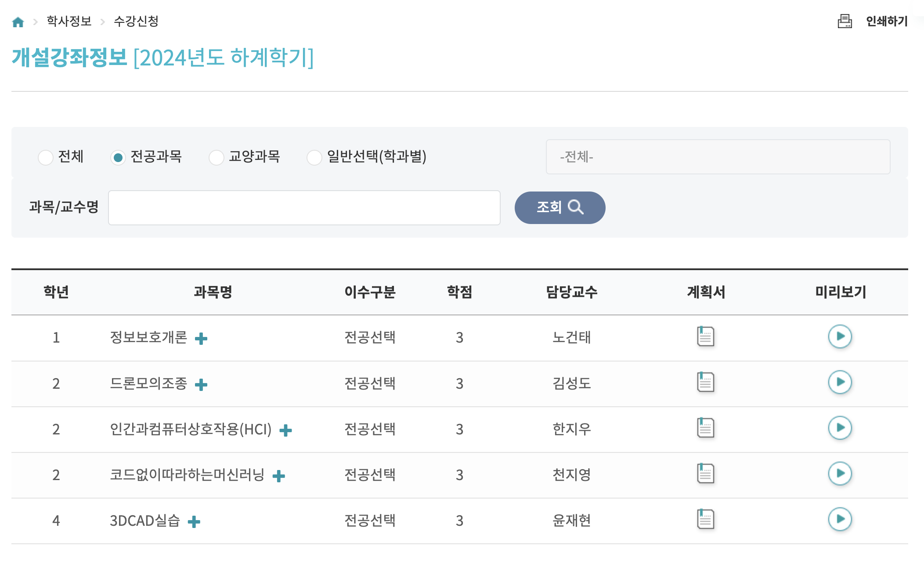Open the -전체- department dropdown
Viewport: 924px width, 564px height.
718,157
